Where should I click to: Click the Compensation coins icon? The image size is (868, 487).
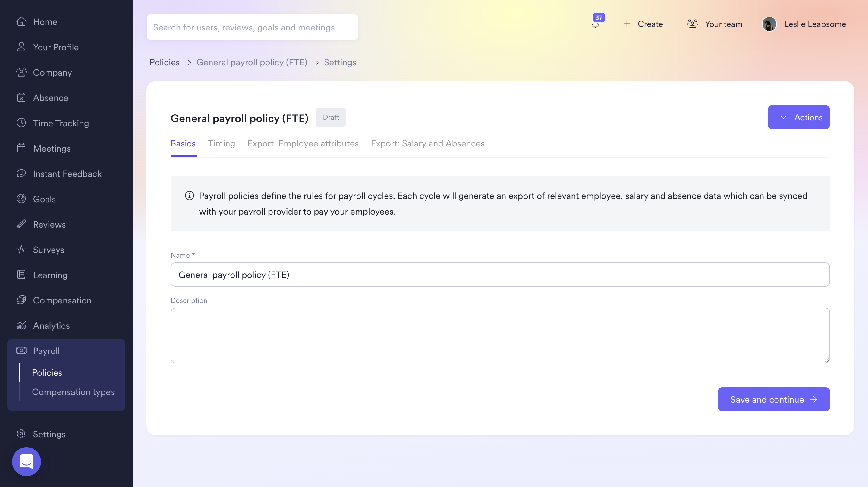tap(21, 300)
